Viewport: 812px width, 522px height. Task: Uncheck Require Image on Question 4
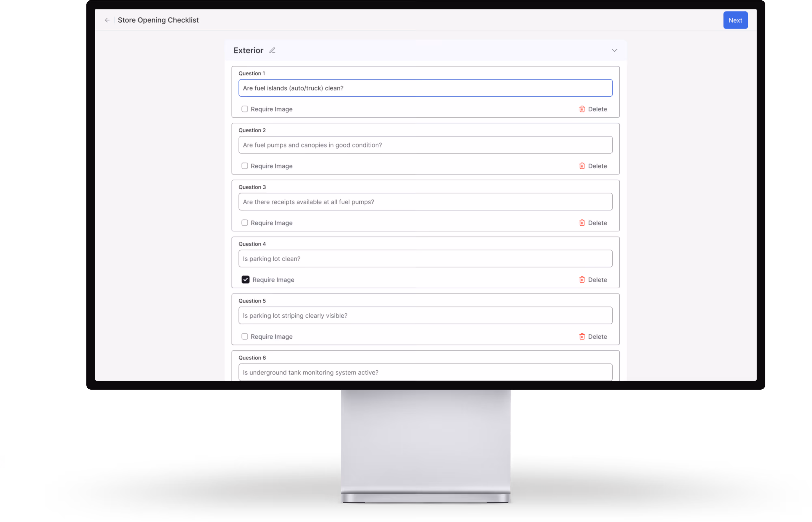point(245,280)
